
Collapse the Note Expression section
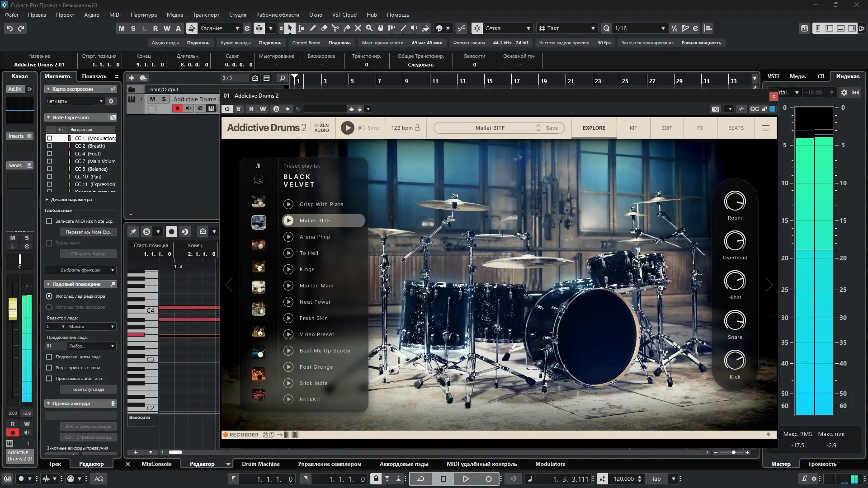48,117
